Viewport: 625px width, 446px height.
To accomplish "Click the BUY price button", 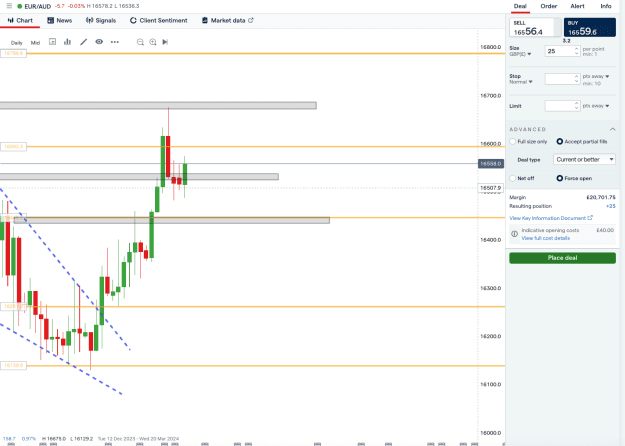I will click(x=590, y=28).
